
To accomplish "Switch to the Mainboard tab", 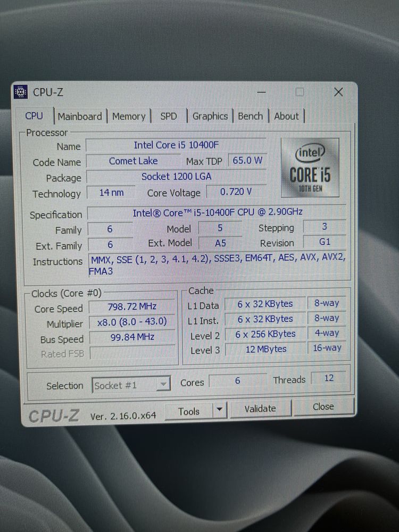I will pyautogui.click(x=80, y=117).
